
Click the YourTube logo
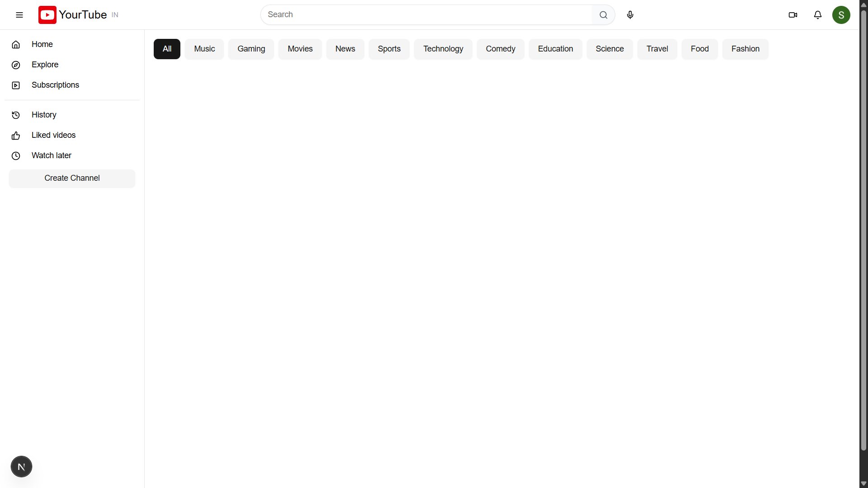point(72,15)
